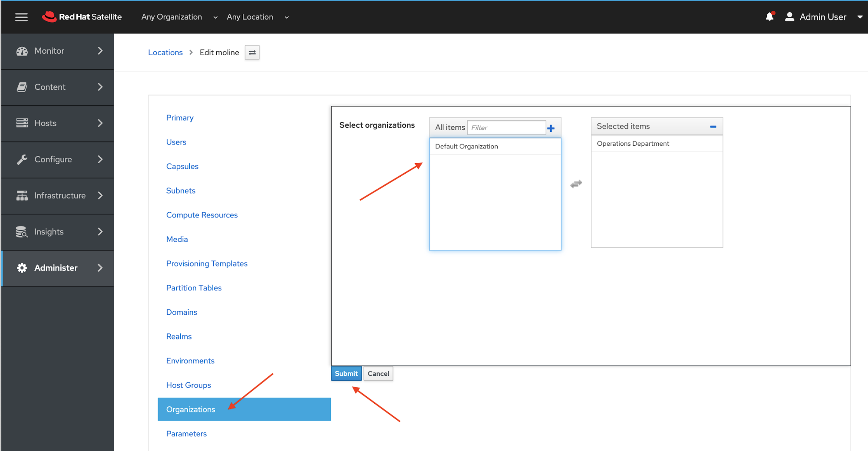This screenshot has width=868, height=451.
Task: Expand the Admin User account menu
Action: point(859,17)
